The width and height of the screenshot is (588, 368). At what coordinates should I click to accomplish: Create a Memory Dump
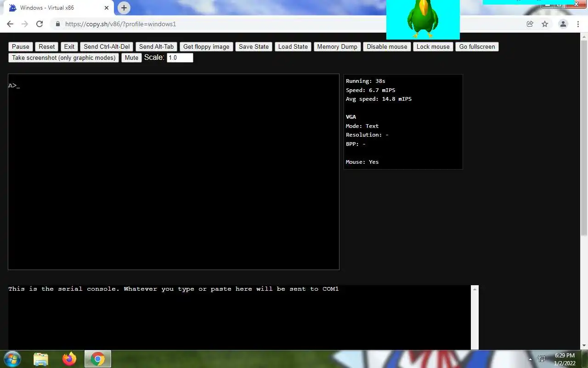(337, 46)
